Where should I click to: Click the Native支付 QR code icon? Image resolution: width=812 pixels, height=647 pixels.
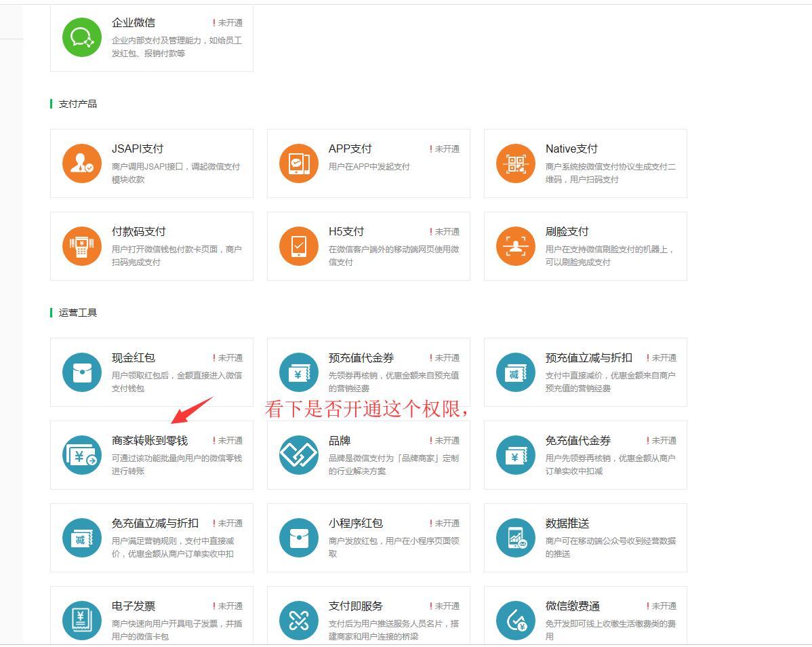(x=516, y=163)
